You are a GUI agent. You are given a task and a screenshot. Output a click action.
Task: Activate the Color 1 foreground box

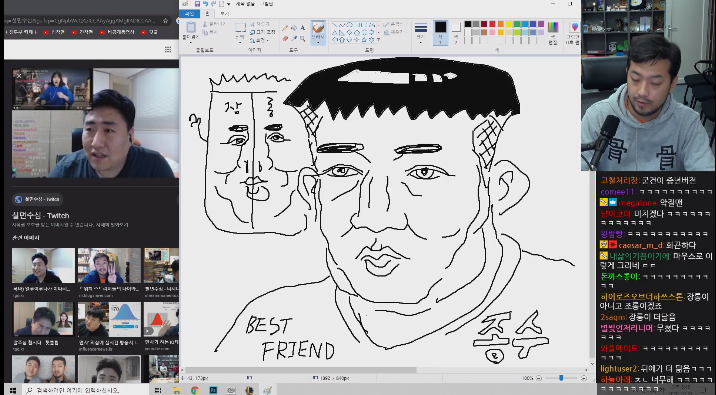pos(440,32)
